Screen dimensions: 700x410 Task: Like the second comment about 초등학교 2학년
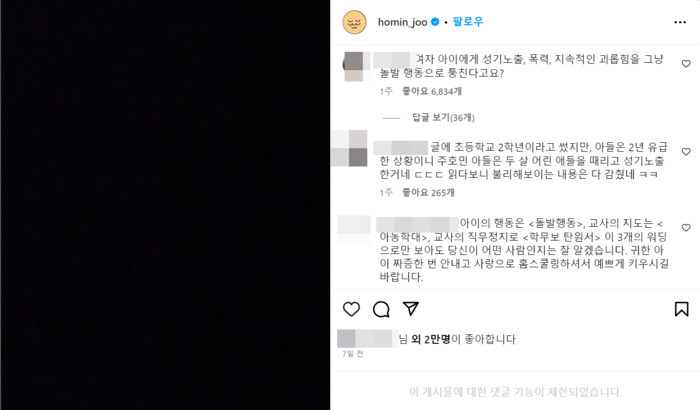pos(686,152)
